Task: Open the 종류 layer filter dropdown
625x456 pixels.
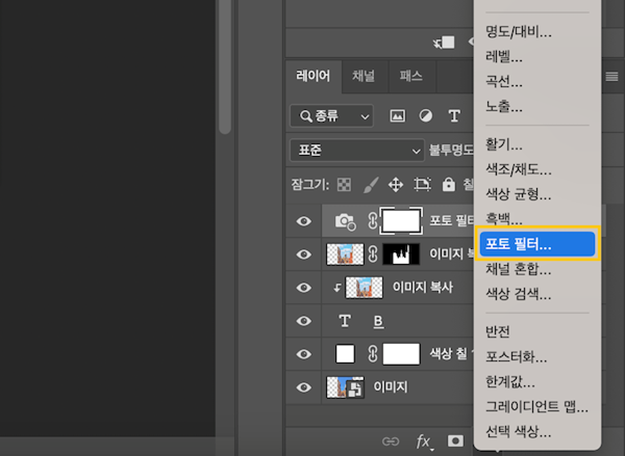Action: (x=332, y=116)
